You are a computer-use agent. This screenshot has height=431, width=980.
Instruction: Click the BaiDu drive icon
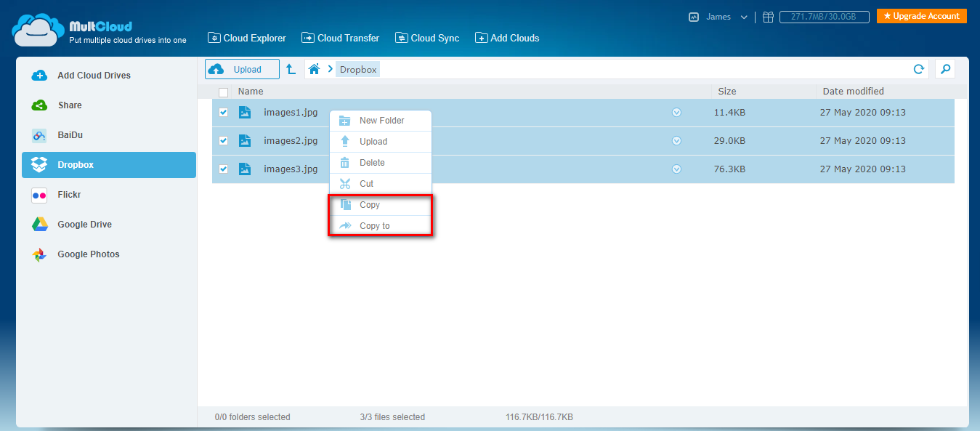click(x=39, y=135)
